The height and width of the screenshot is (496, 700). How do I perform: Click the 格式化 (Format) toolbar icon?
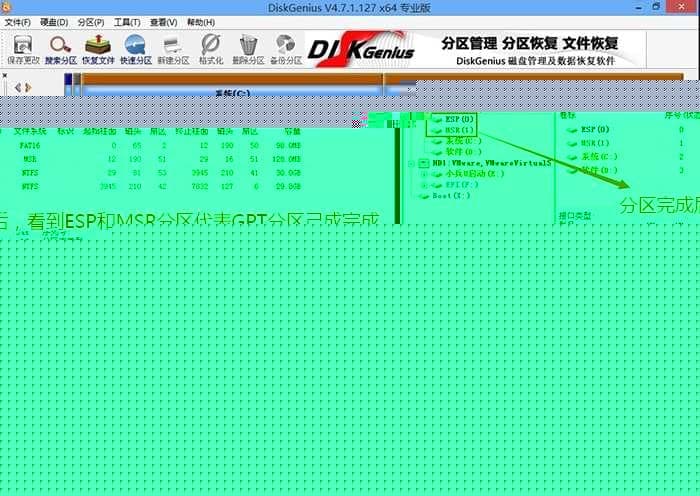pos(211,50)
